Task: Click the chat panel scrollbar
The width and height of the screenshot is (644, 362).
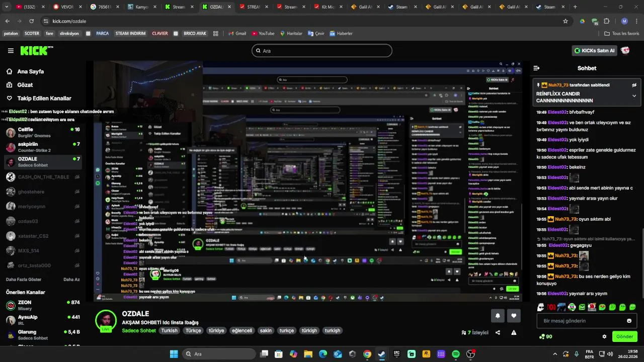Action: tap(642, 263)
